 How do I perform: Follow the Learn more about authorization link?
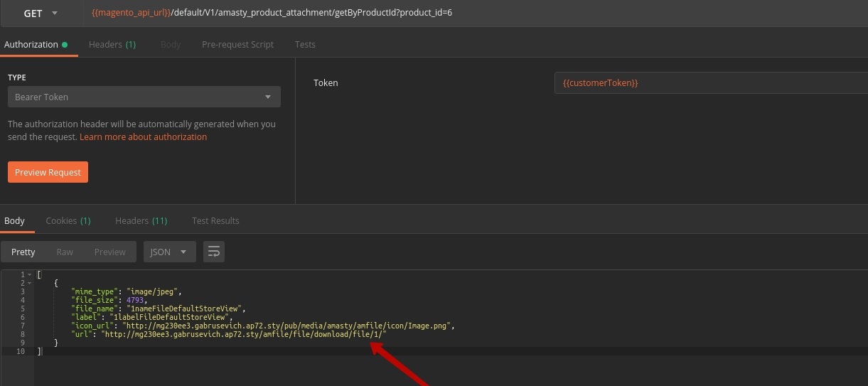click(143, 136)
